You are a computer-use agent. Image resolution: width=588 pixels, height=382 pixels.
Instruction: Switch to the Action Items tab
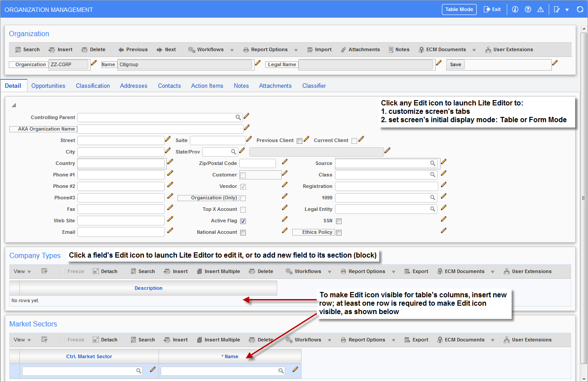207,86
